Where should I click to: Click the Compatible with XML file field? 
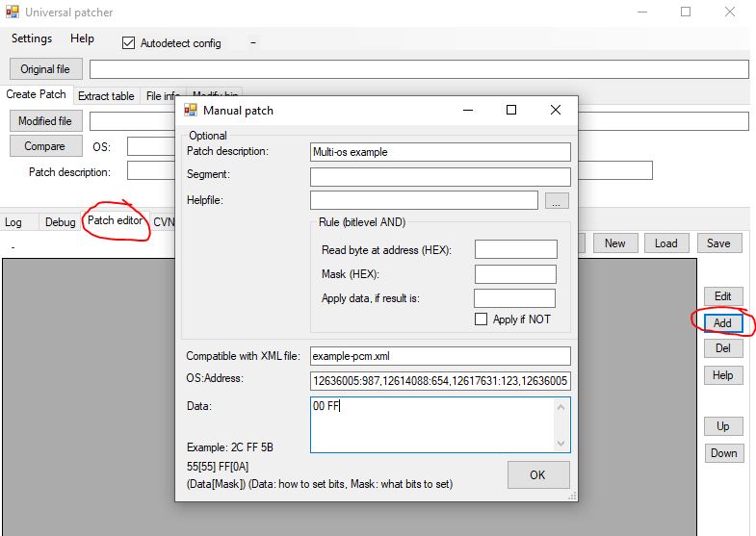[x=440, y=356]
